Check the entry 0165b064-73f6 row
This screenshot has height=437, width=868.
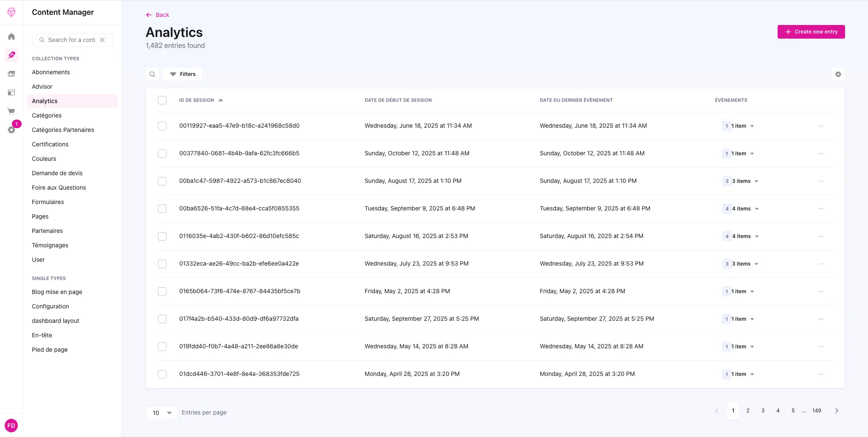[162, 291]
